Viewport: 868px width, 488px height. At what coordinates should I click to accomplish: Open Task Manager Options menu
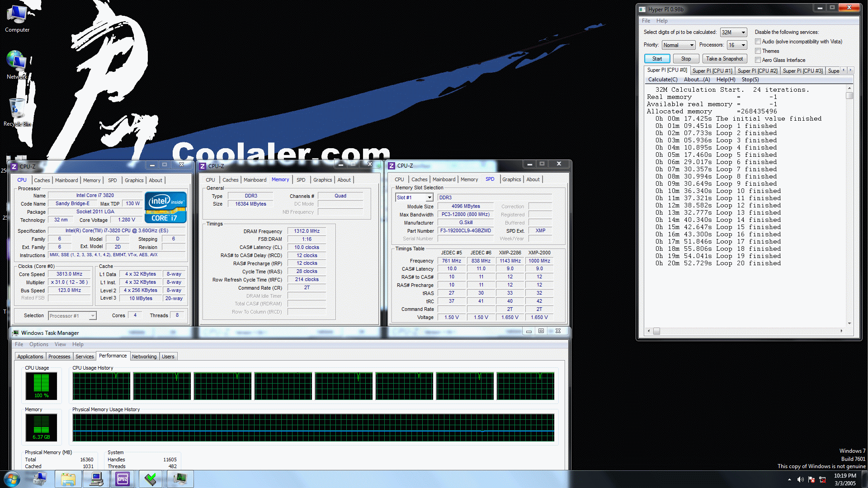click(39, 344)
